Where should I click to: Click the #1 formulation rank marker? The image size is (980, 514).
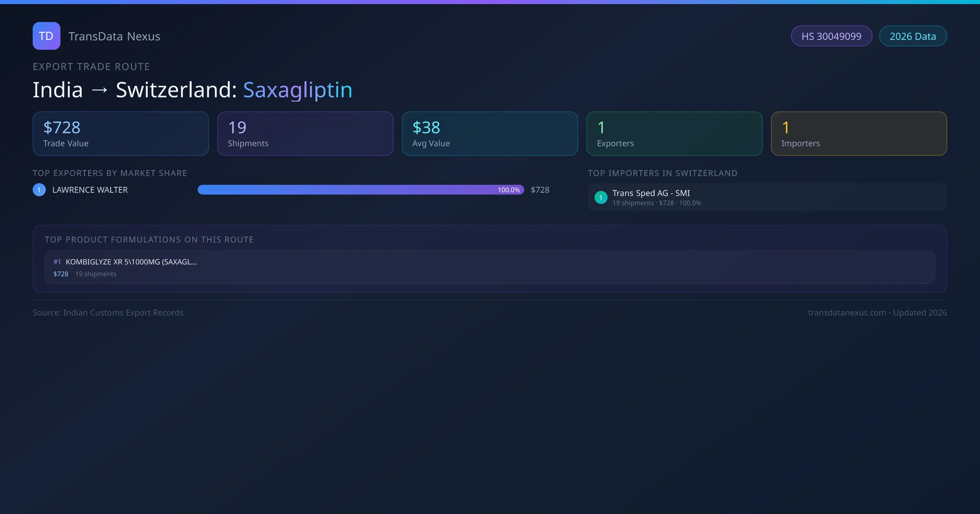pyautogui.click(x=57, y=262)
